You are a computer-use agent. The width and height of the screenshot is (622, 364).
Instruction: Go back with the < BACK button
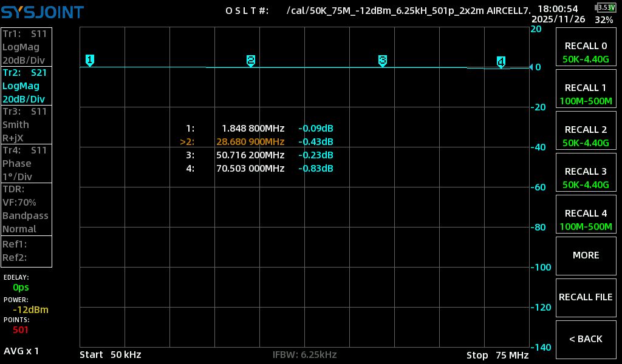coord(586,339)
